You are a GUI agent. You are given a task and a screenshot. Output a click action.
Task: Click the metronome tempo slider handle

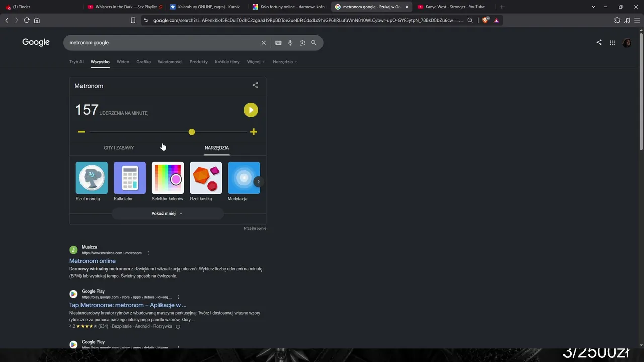pos(192,132)
